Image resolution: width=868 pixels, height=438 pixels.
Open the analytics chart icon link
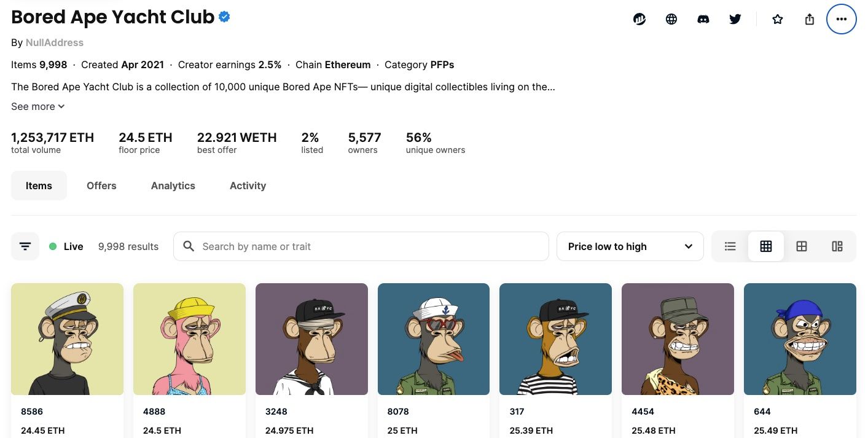639,19
